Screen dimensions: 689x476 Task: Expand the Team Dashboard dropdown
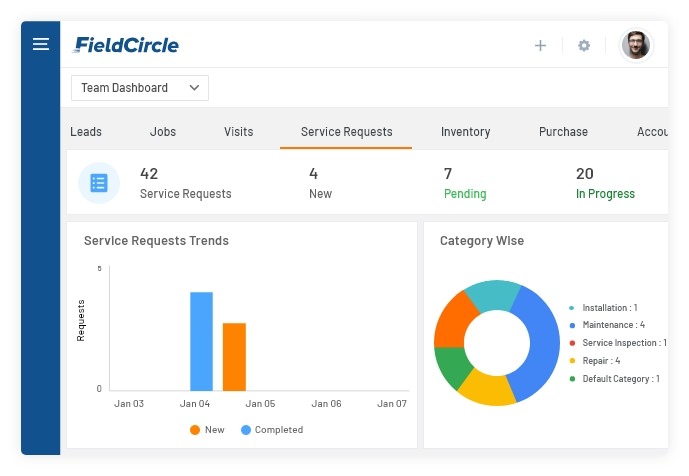140,88
